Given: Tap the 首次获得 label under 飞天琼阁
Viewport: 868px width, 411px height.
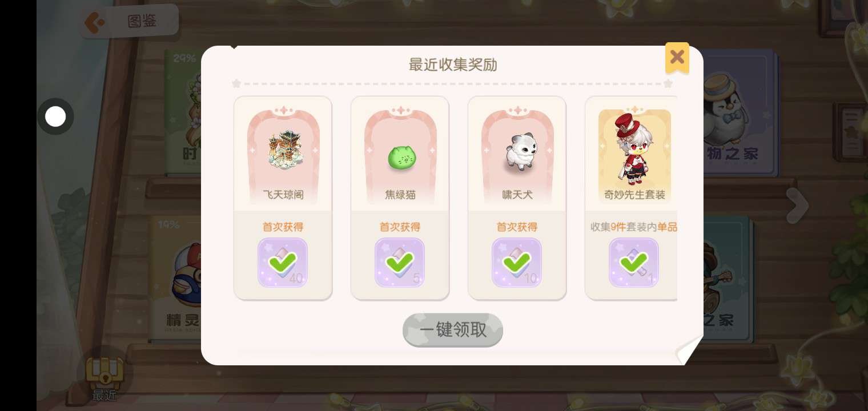Looking at the screenshot, I should coord(283,227).
